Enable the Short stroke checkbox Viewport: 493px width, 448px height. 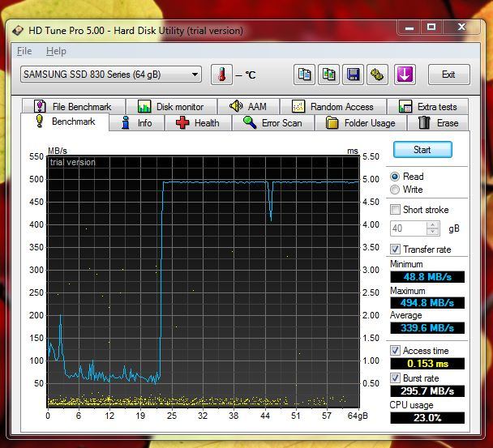tap(395, 210)
